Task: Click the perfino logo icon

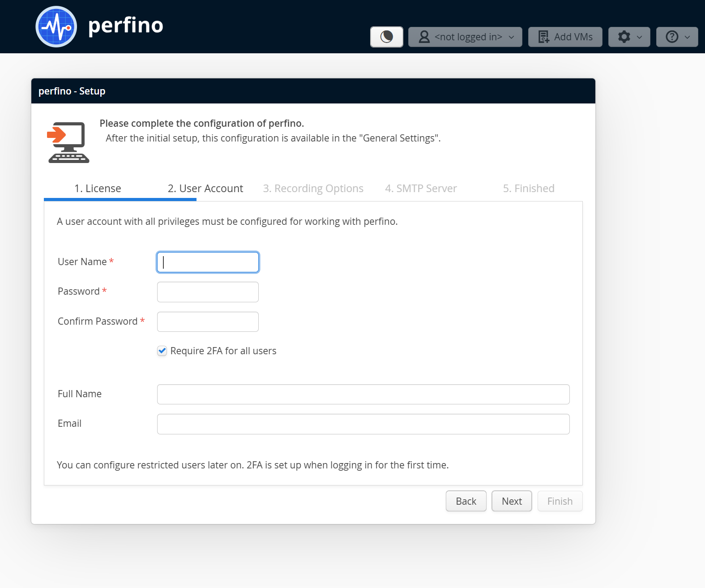Action: 56,26
